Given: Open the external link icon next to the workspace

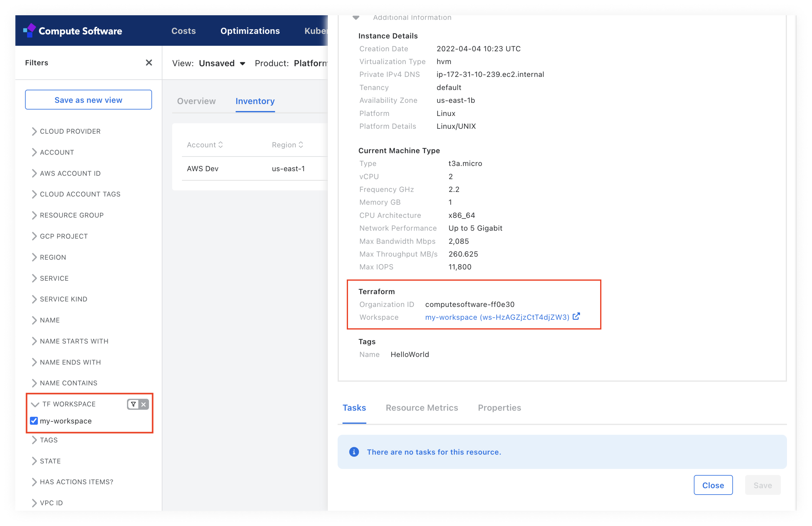Looking at the screenshot, I should (576, 317).
